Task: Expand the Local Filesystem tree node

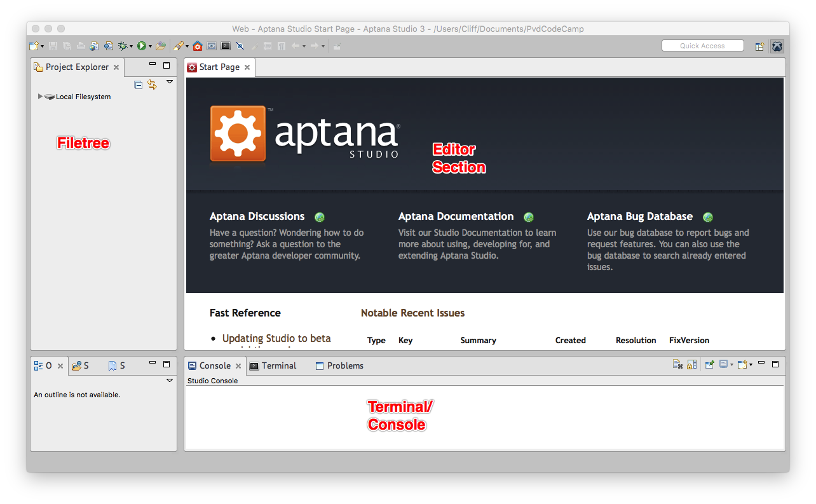Action: [x=40, y=97]
